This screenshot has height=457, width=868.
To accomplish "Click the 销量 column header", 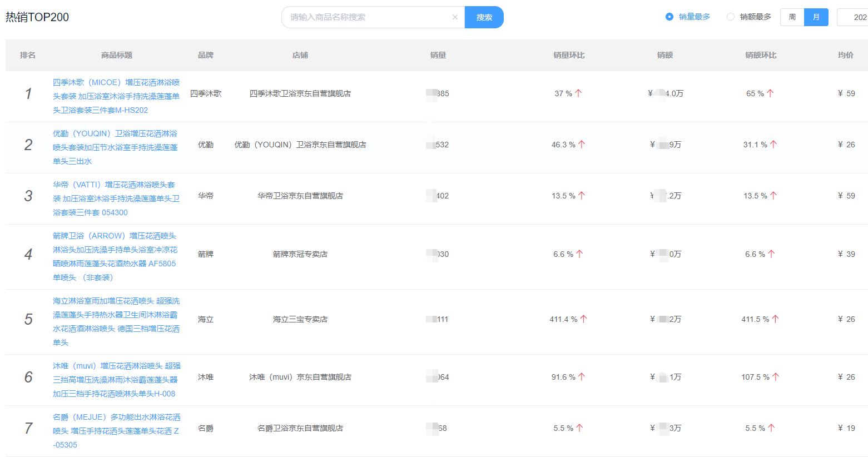I will pos(437,55).
